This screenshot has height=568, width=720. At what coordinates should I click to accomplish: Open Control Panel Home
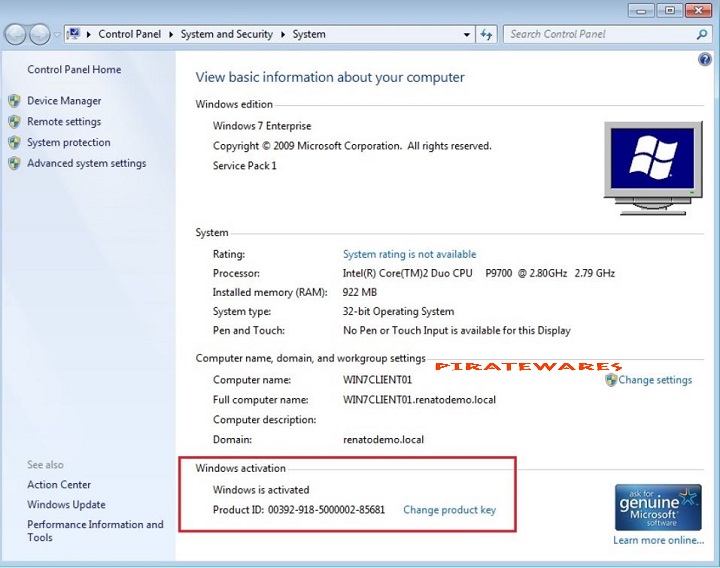coord(74,70)
